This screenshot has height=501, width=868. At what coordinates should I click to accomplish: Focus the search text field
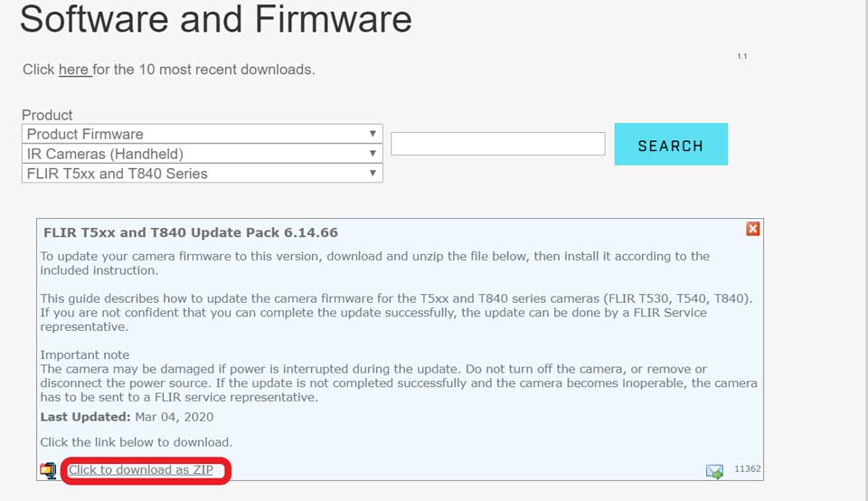497,144
